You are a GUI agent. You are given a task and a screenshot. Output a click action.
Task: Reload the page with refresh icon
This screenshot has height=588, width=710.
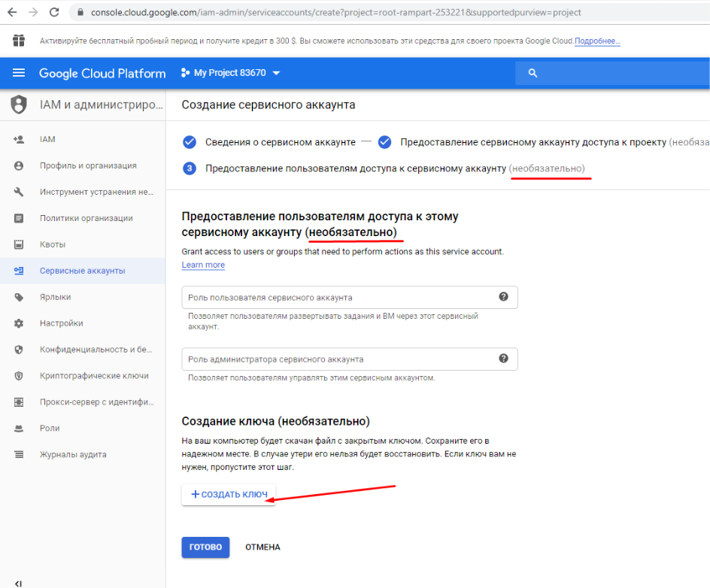click(54, 12)
